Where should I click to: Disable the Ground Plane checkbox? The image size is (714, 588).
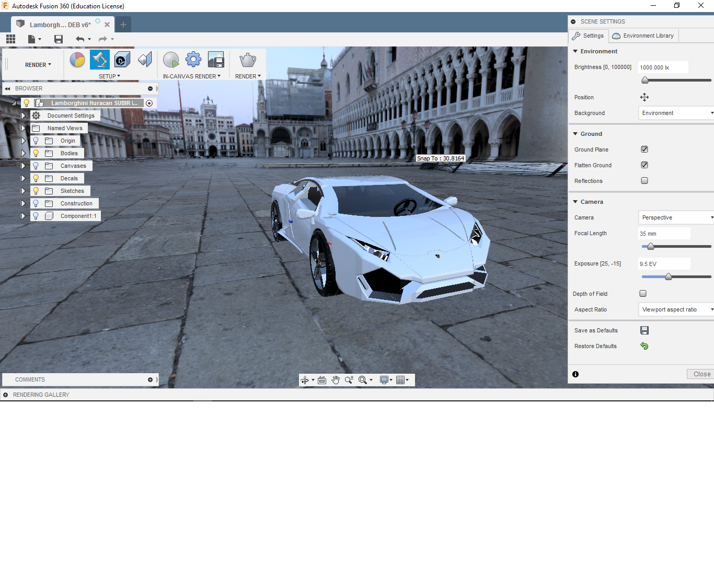point(644,149)
